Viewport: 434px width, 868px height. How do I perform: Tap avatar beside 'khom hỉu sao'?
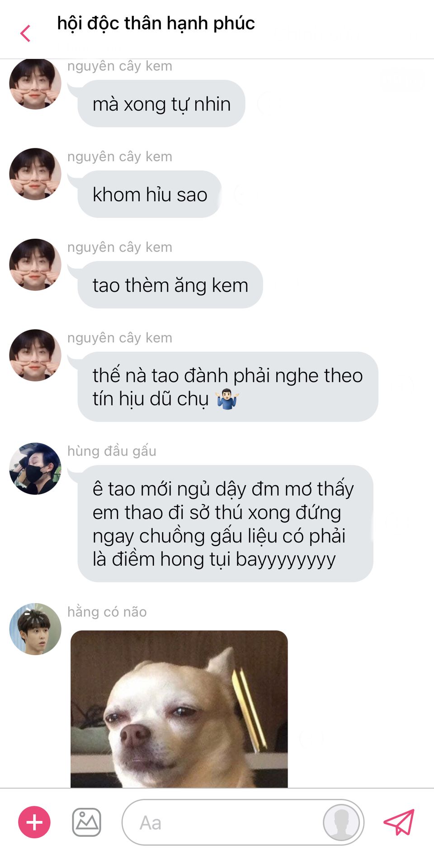coord(35,174)
